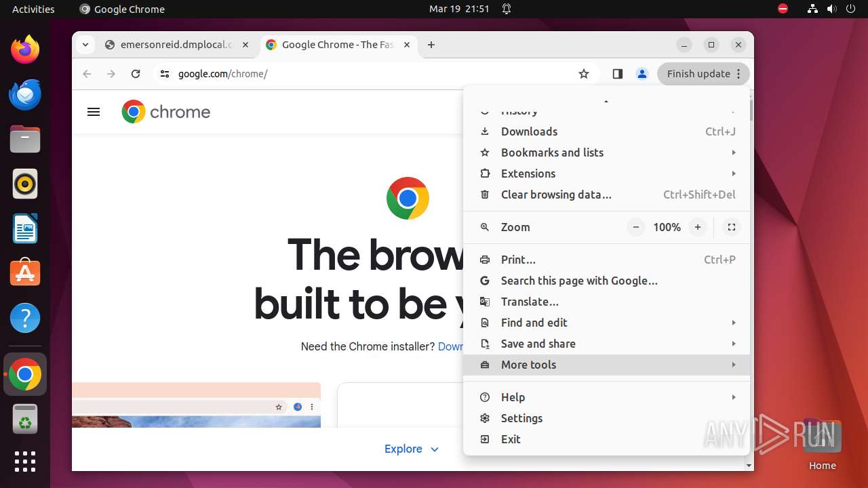Open the Trash from the dock
The image size is (868, 488).
(25, 418)
